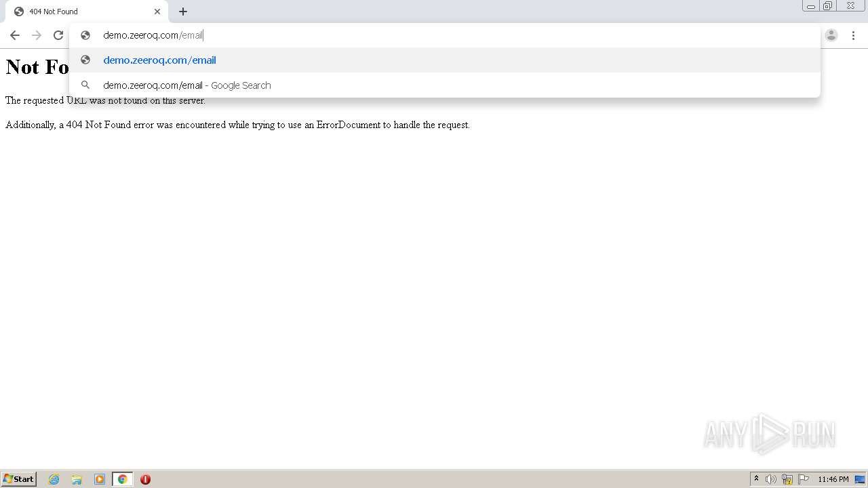Open the media player taskbar icon
Screen dimensions: 868x488
pos(100,479)
